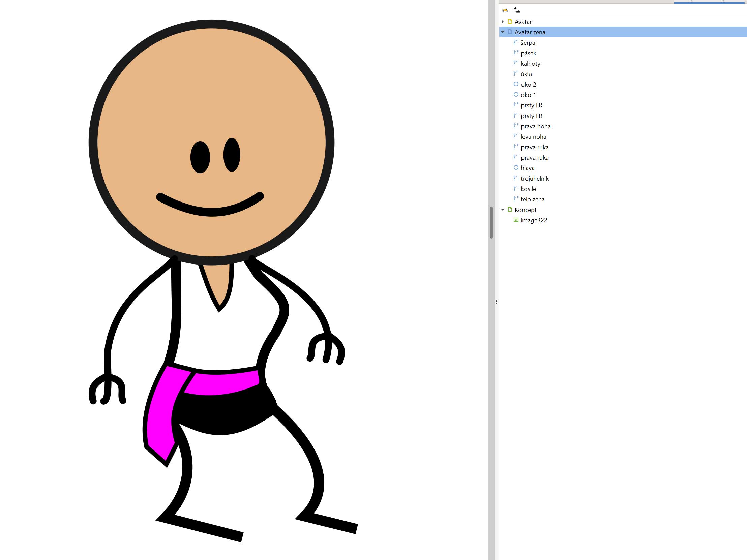Click the panel divider handle dots

click(497, 302)
